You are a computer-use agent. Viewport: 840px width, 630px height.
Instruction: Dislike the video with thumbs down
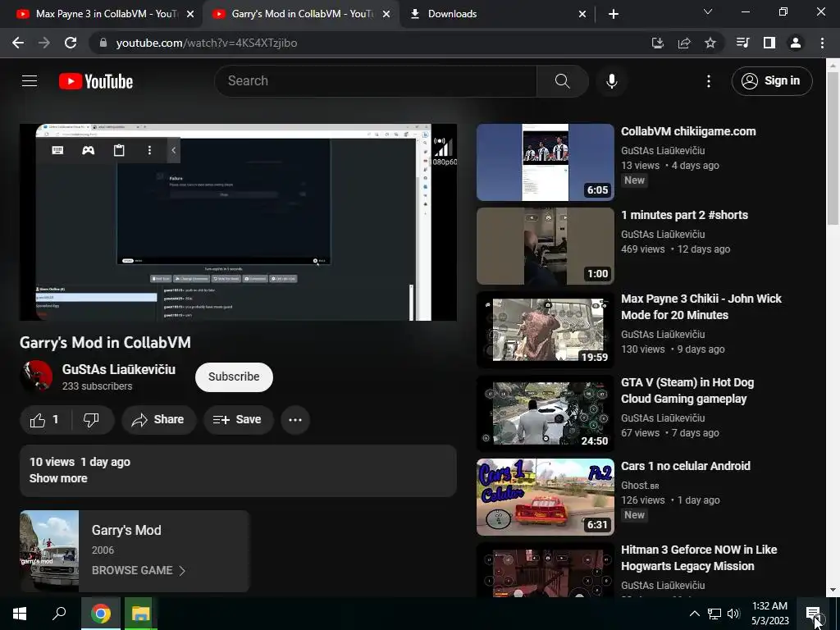(92, 419)
